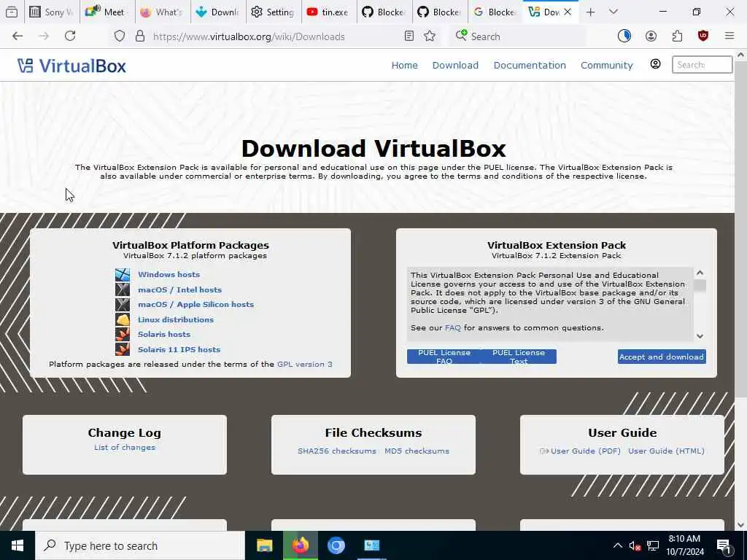
Task: Click the VirtualBox logo in header
Action: pyautogui.click(x=71, y=66)
